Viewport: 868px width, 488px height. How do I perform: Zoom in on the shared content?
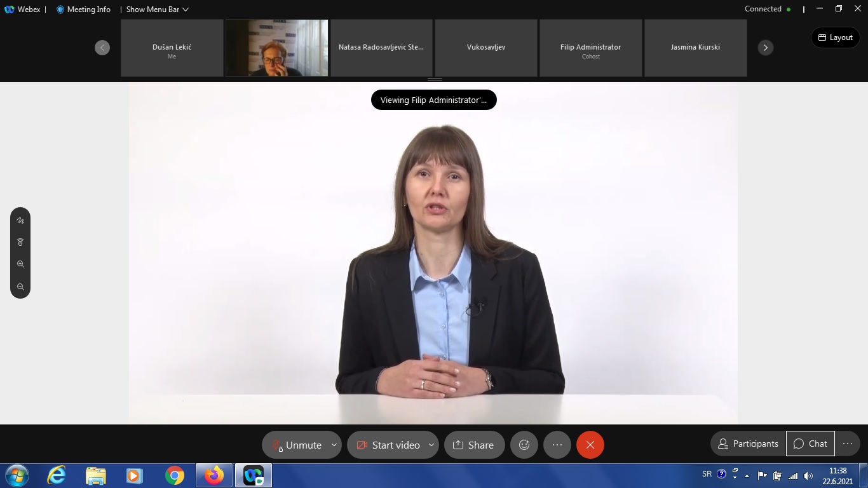click(x=20, y=264)
